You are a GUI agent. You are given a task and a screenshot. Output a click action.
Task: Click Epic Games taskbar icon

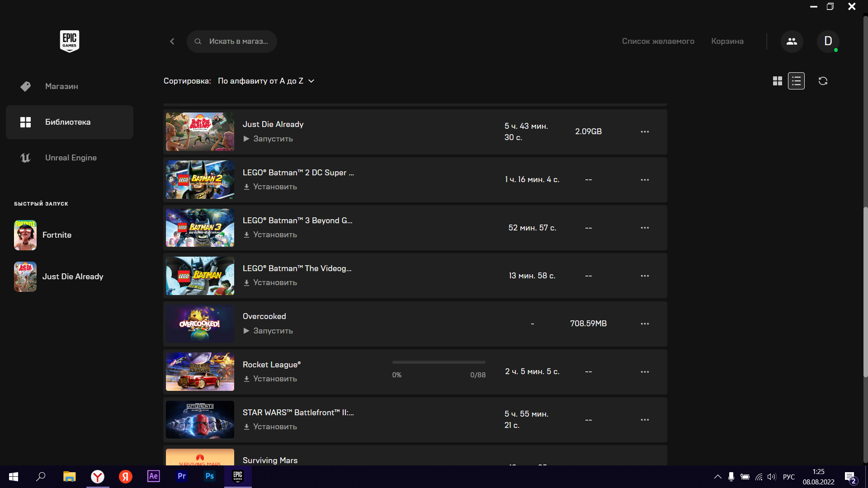(x=238, y=476)
